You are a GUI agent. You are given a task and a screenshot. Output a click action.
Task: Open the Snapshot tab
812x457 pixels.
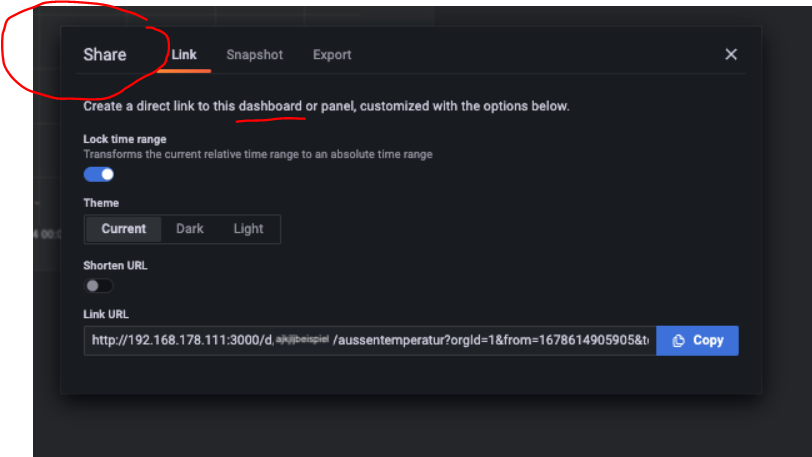254,55
